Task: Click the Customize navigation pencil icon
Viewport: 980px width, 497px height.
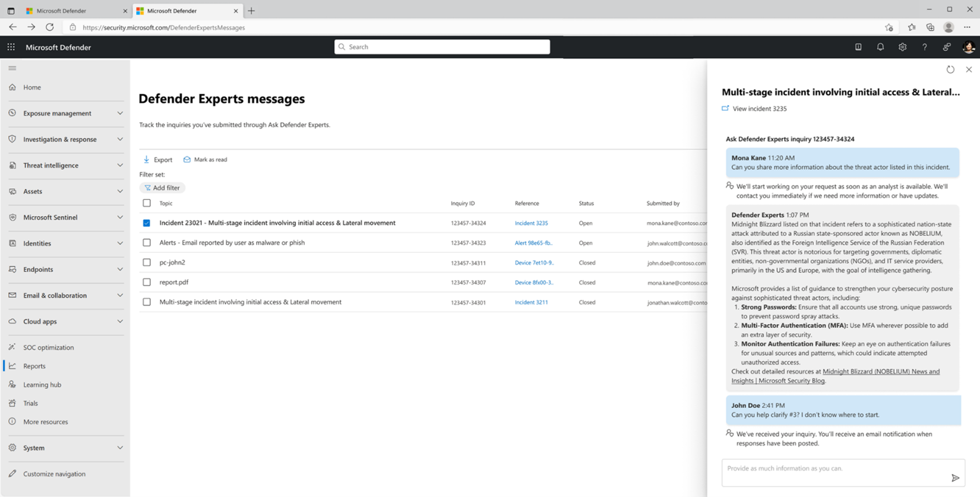Action: (x=12, y=474)
